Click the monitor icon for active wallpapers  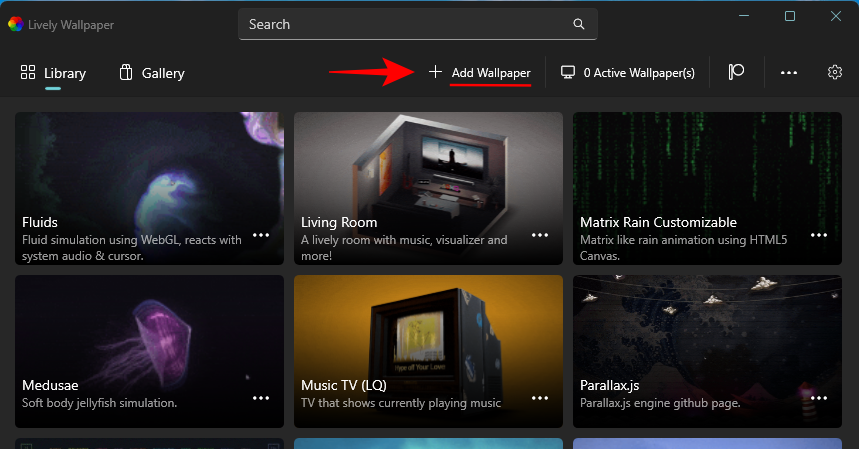tap(568, 72)
